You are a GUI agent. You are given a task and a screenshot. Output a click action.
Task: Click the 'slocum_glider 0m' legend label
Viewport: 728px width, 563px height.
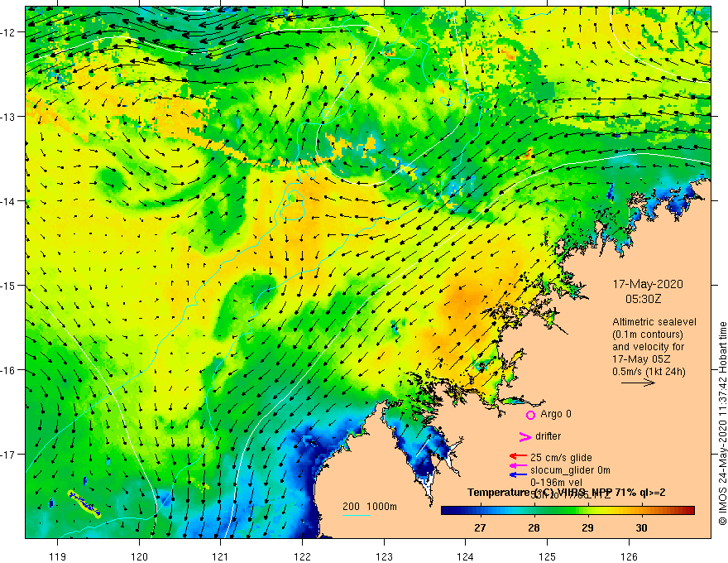click(570, 470)
